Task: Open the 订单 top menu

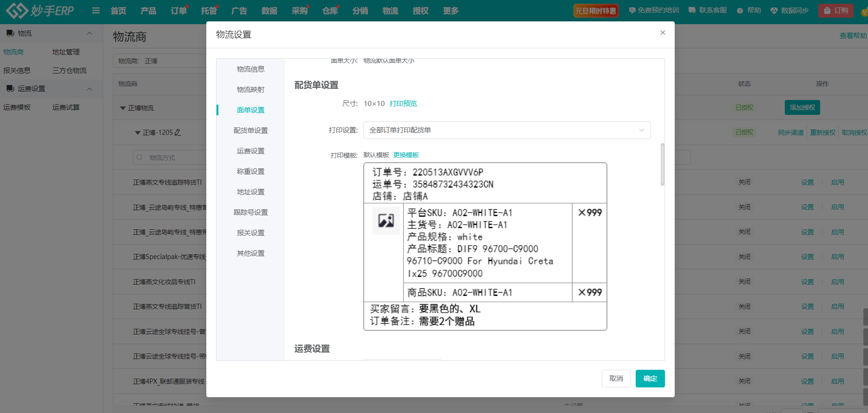Action: 178,11
